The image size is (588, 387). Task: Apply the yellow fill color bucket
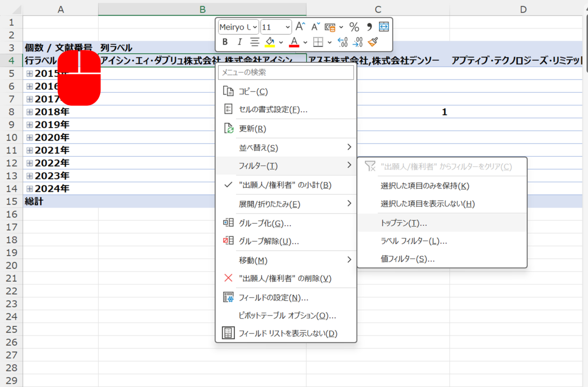point(270,42)
